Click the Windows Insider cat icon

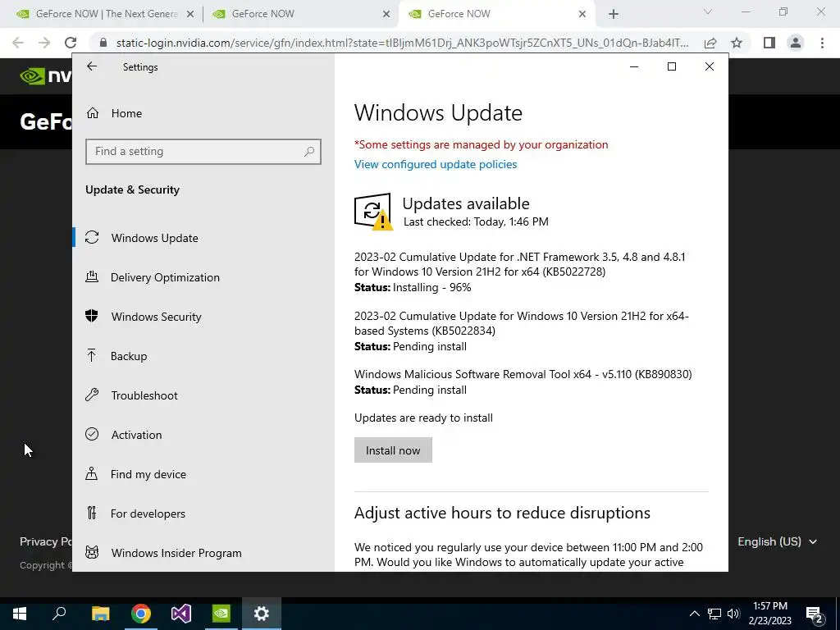point(92,552)
